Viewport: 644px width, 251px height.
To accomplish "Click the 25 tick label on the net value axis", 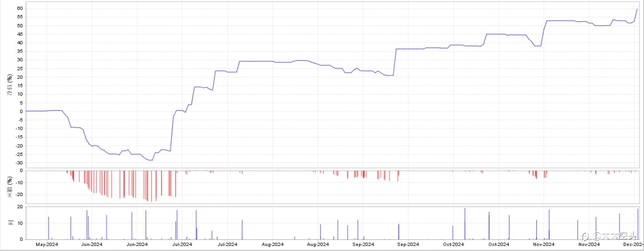I will pos(20,68).
